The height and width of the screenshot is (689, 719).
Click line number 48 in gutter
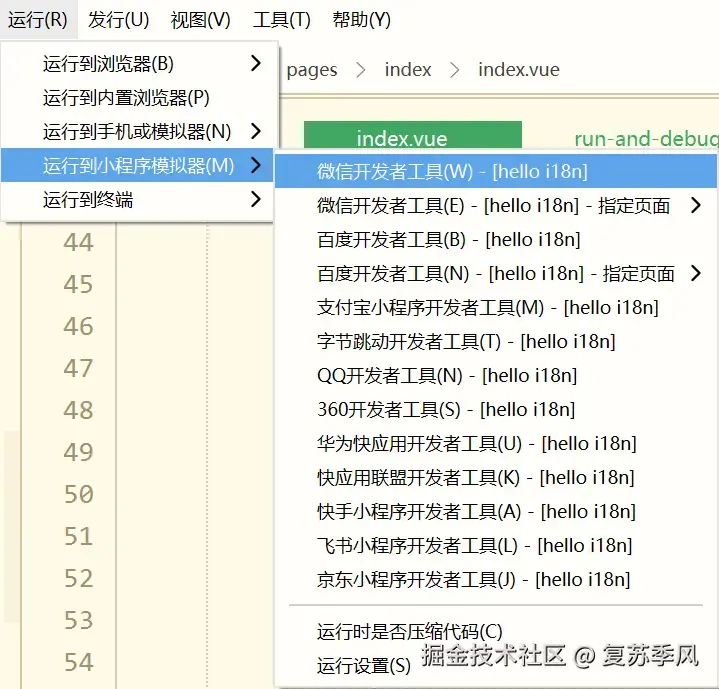click(78, 410)
